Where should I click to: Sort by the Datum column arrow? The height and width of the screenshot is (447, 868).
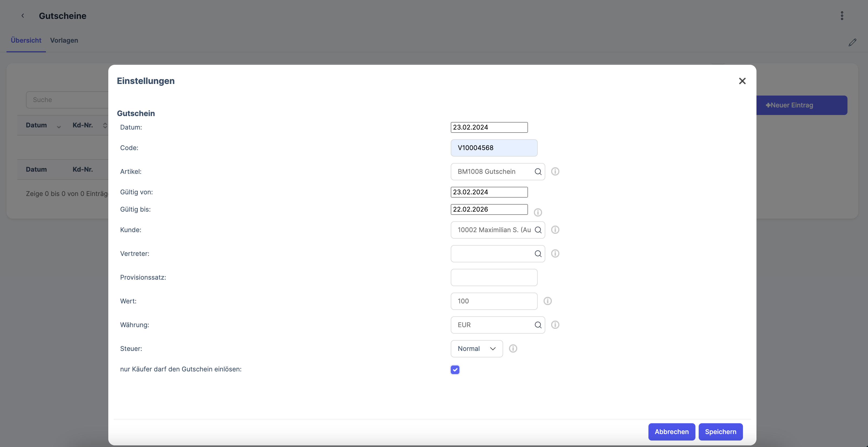coord(59,126)
